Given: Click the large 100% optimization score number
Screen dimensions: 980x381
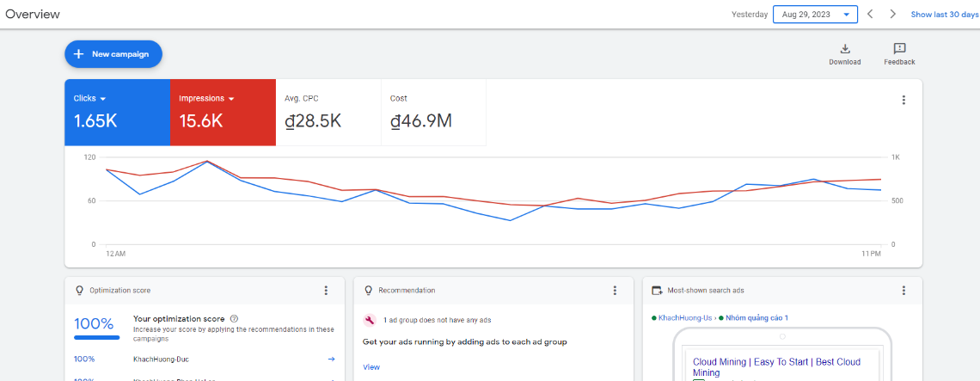Looking at the screenshot, I should click(94, 324).
